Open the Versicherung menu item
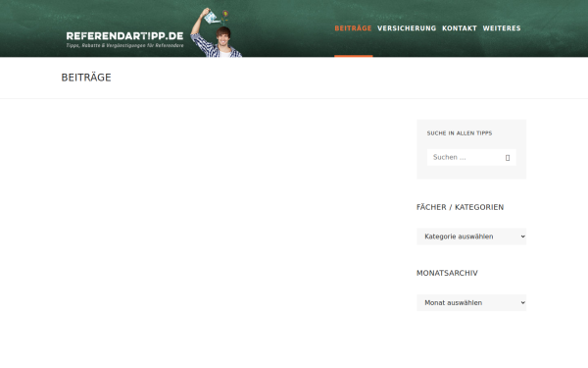 (407, 28)
